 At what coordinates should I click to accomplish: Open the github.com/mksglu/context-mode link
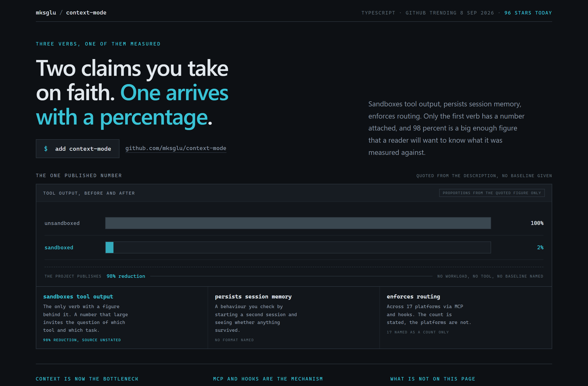176,148
